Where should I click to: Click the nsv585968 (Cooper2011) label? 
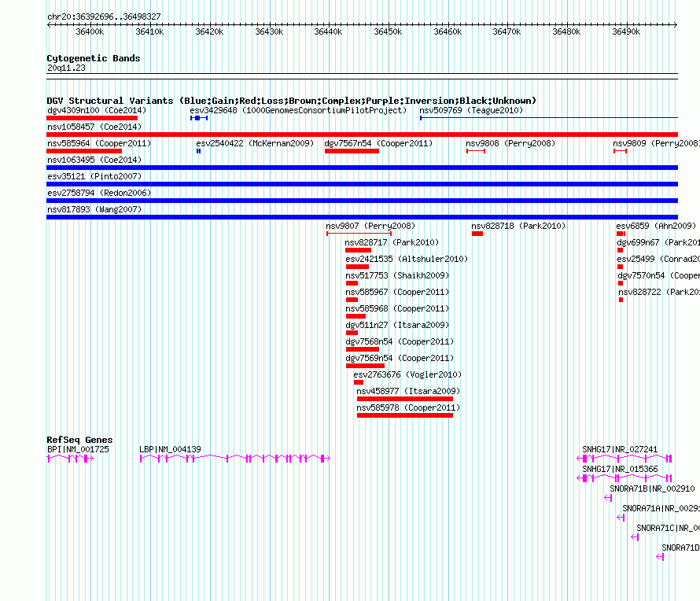point(397,308)
